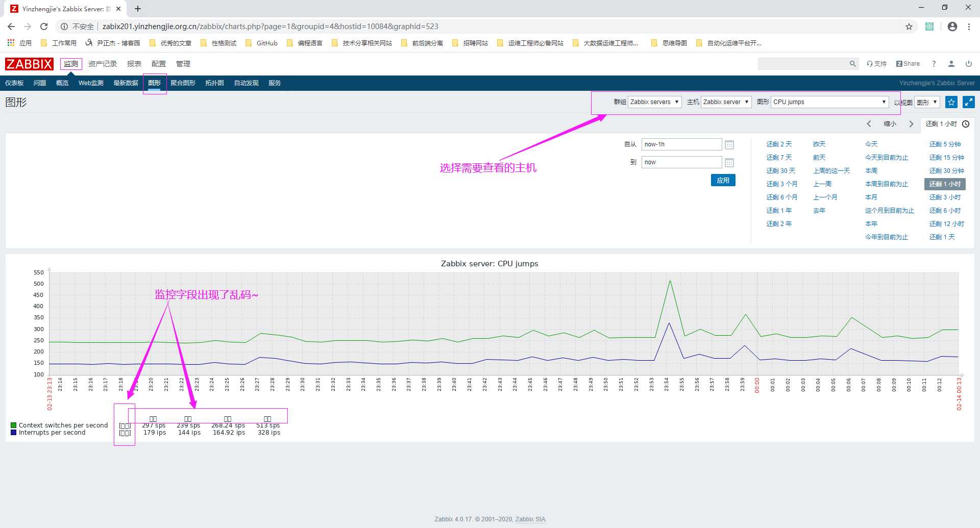Switch to Latest data submenu tab
The width and height of the screenshot is (980, 528).
pyautogui.click(x=126, y=83)
